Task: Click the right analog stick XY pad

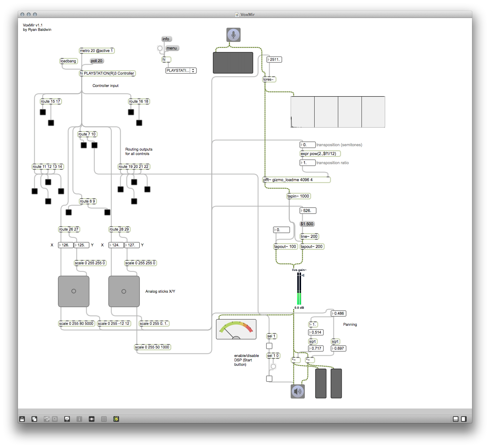Action: point(124,291)
